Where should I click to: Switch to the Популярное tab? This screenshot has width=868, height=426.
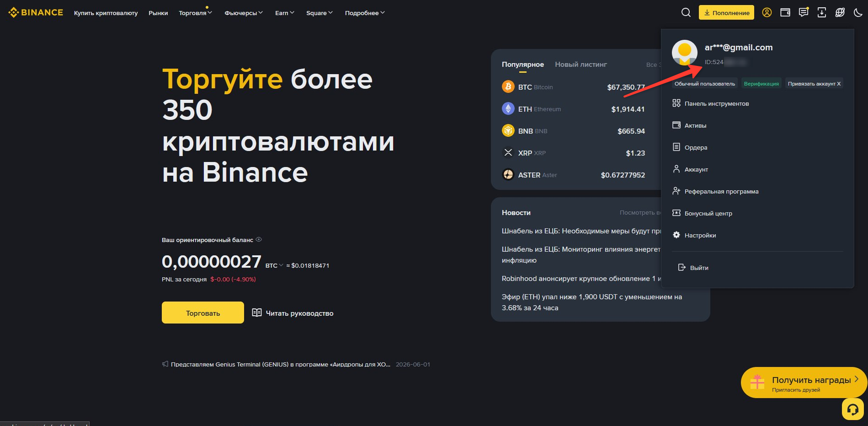(x=522, y=65)
